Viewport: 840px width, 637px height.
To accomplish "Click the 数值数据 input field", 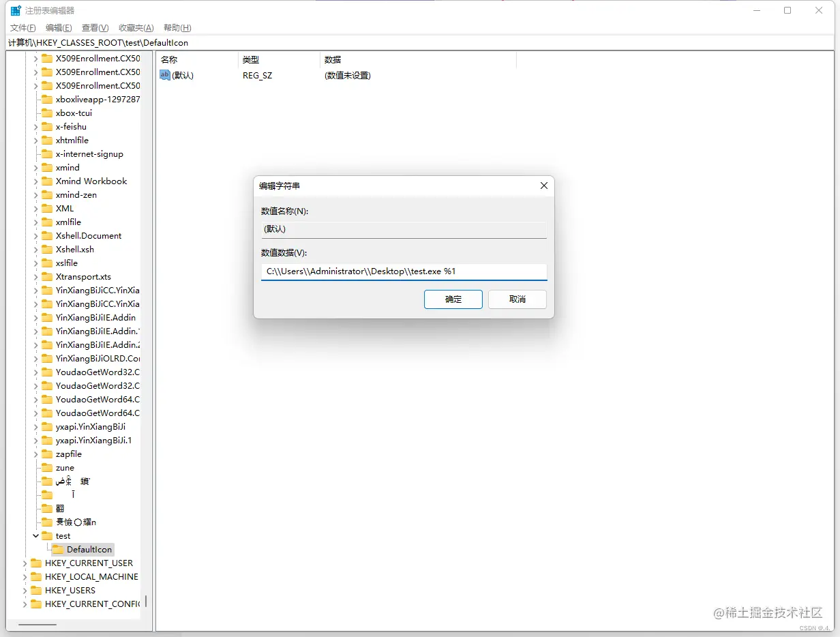I will point(404,271).
